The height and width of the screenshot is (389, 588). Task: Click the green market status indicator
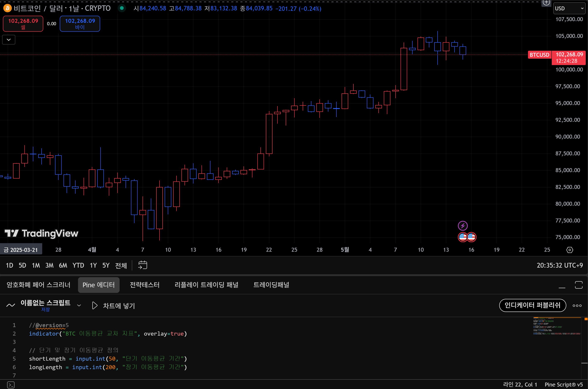pos(122,8)
